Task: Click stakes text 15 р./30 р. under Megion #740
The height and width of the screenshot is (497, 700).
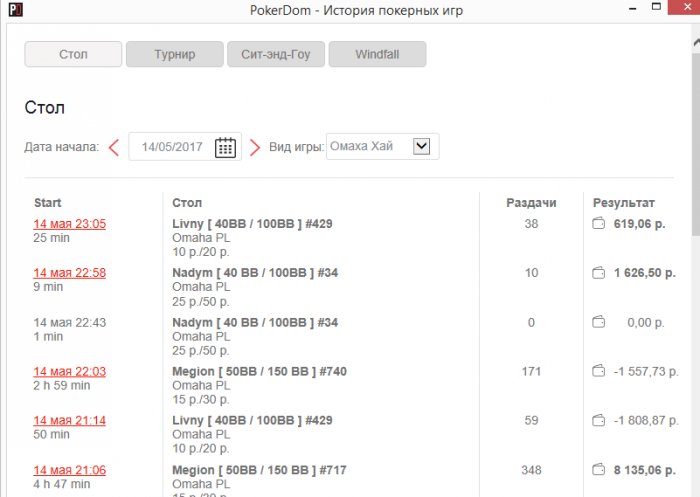Action: click(201, 400)
